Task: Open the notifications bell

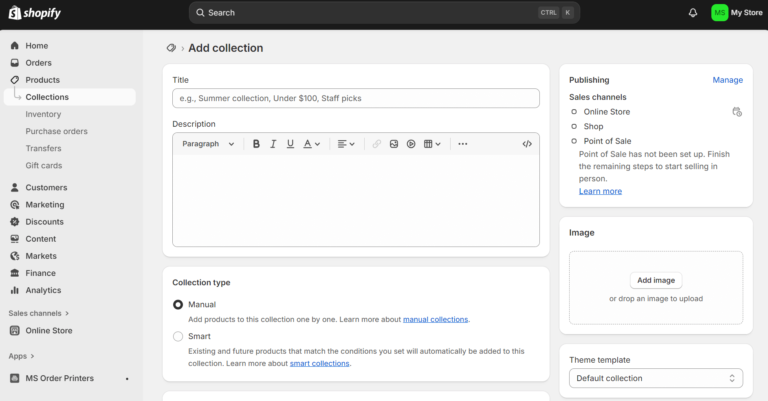Action: tap(693, 13)
